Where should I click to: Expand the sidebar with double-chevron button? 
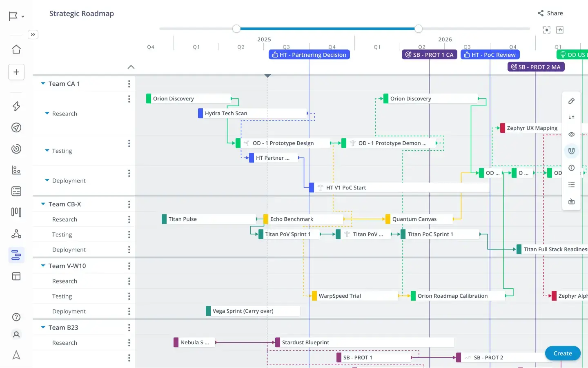(33, 35)
